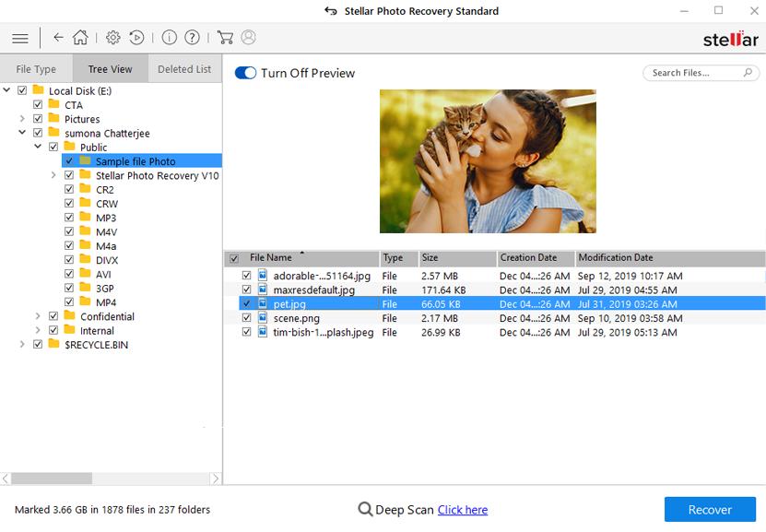Click the shopping cart buy icon
766x532 pixels.
tap(225, 38)
